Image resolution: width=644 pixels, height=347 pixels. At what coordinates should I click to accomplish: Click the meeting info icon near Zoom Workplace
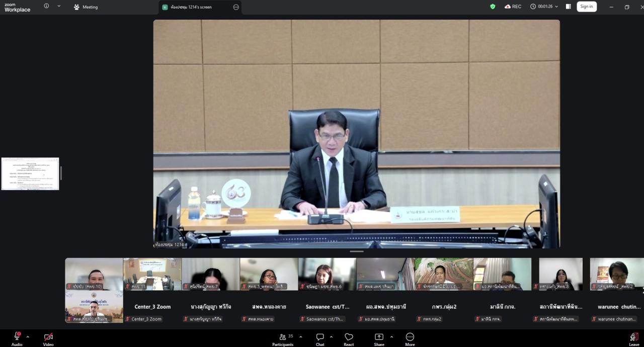point(46,6)
